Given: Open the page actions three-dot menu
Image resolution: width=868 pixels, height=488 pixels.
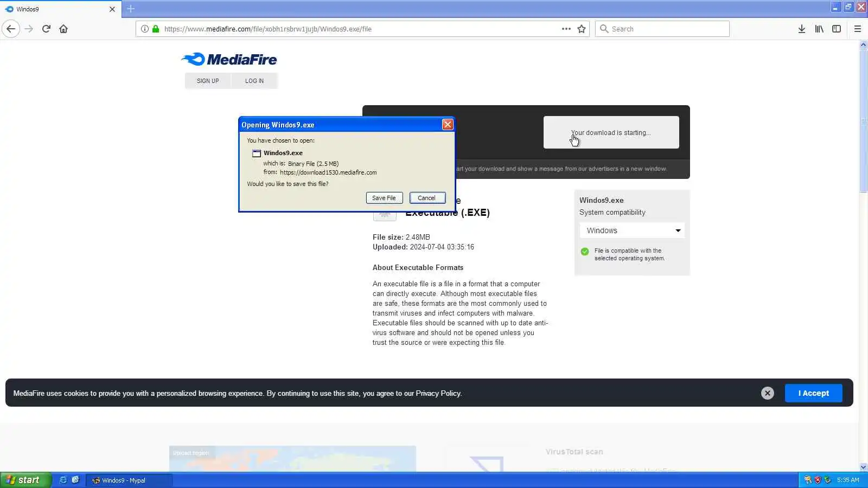Looking at the screenshot, I should point(566,29).
